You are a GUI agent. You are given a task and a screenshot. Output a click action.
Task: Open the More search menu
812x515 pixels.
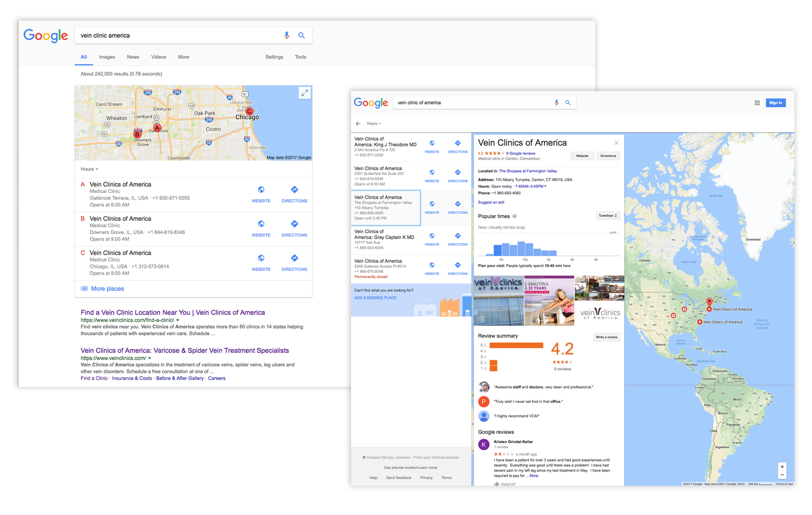[x=183, y=57]
